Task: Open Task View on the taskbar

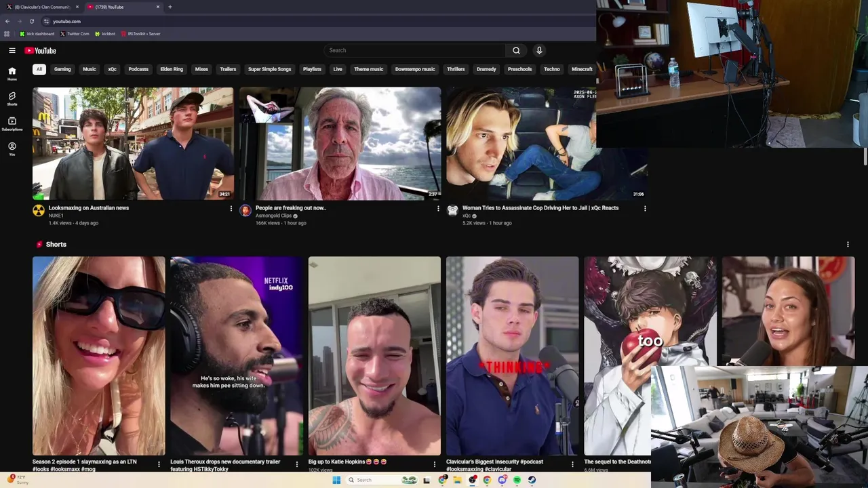Action: pyautogui.click(x=427, y=480)
